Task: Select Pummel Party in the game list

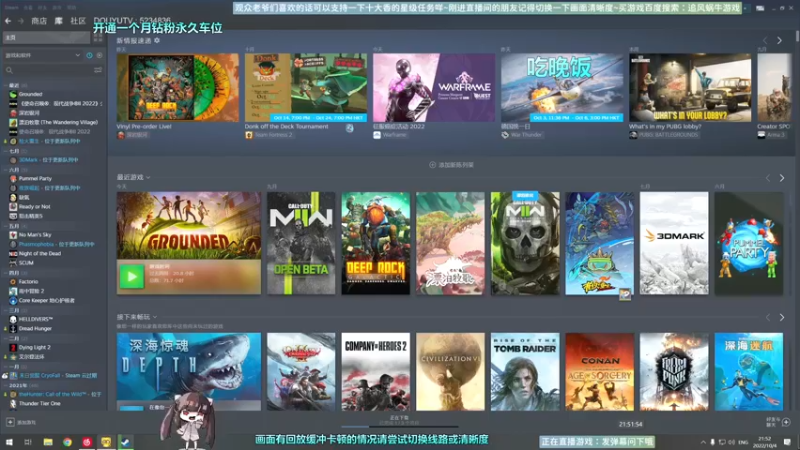Action: [x=35, y=179]
